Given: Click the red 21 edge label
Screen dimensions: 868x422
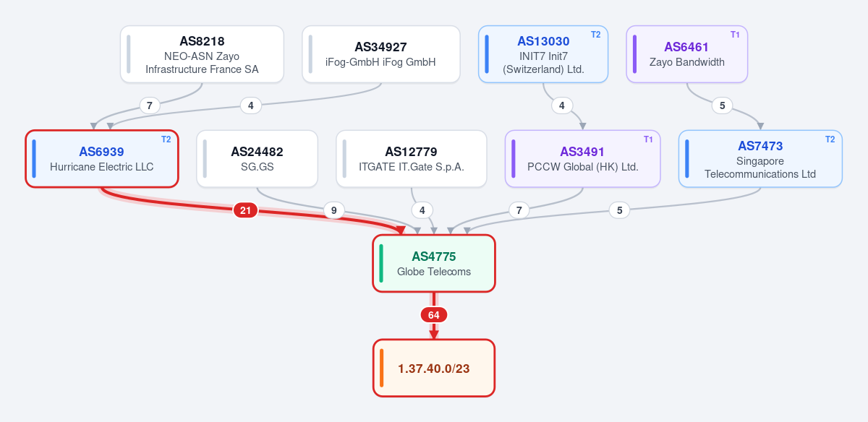Looking at the screenshot, I should pyautogui.click(x=245, y=210).
